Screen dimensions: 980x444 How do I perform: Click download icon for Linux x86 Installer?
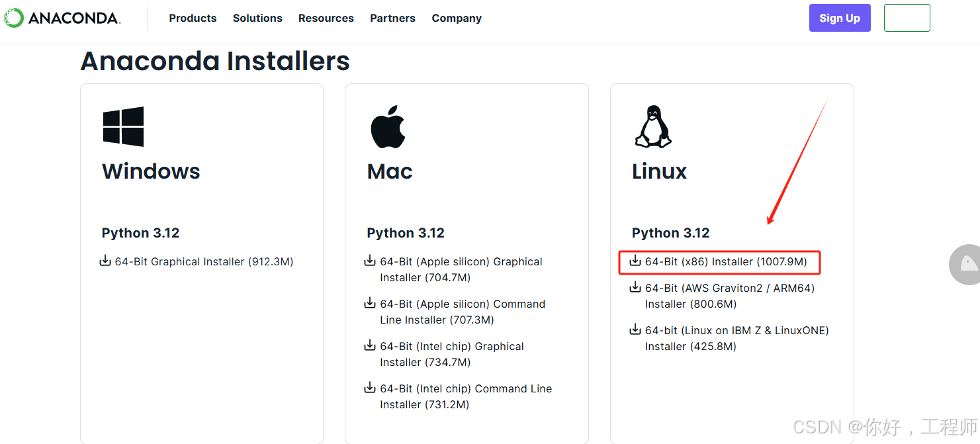tap(635, 261)
